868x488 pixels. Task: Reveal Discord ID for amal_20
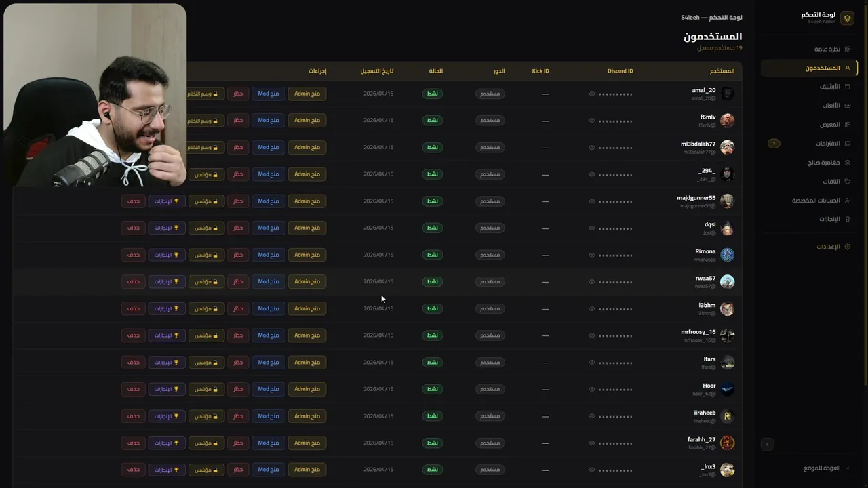pyautogui.click(x=591, y=94)
